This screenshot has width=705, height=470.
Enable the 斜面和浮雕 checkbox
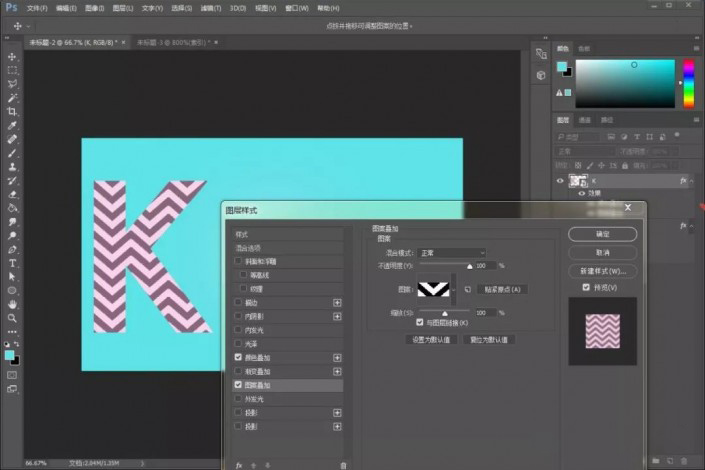(x=238, y=261)
